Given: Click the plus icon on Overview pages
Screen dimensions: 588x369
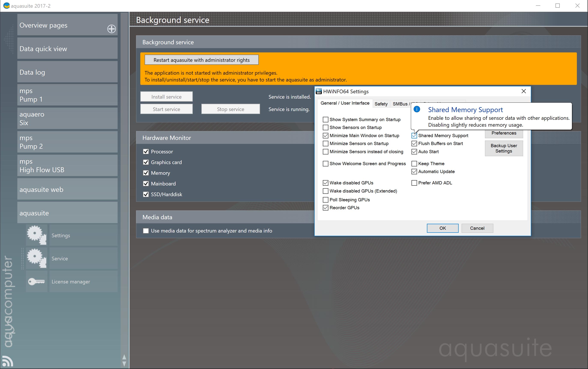Looking at the screenshot, I should pos(112,29).
